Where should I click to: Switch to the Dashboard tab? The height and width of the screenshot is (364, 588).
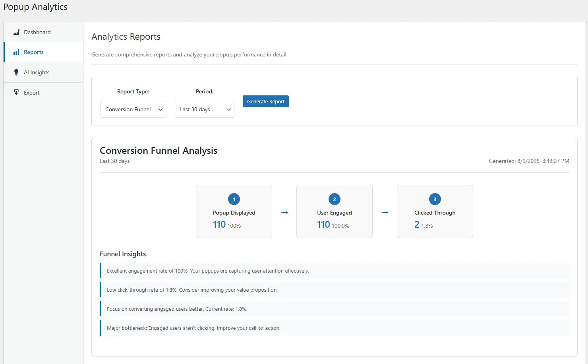[x=37, y=32]
